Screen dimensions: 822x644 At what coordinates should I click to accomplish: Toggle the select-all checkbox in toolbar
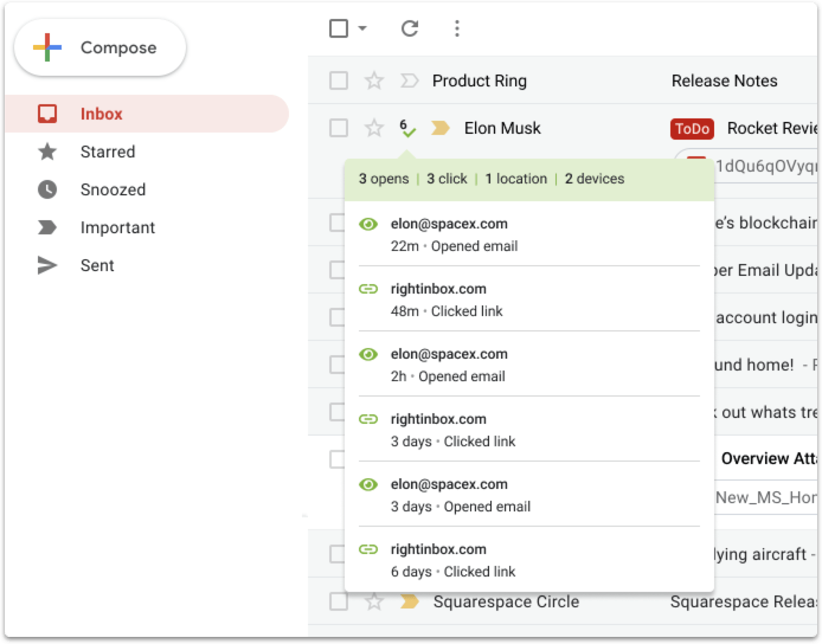click(x=339, y=28)
